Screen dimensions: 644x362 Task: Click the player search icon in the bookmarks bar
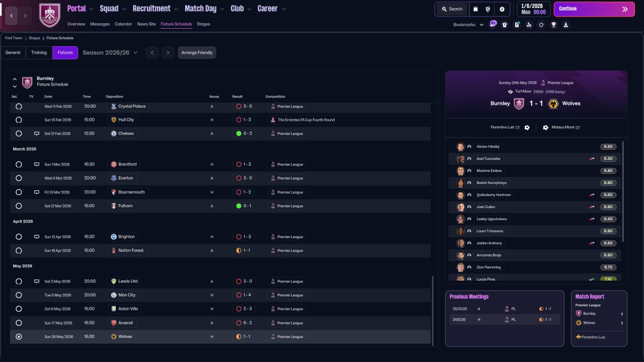pos(529,25)
